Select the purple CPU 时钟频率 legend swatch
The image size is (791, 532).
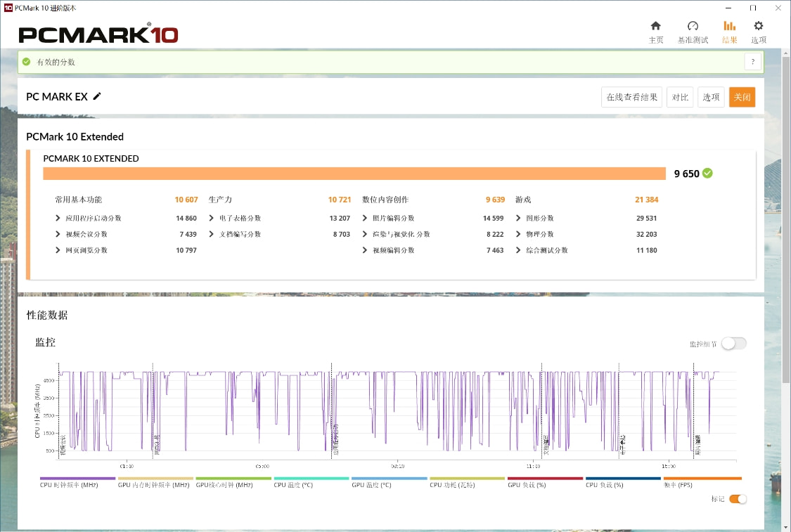point(77,479)
